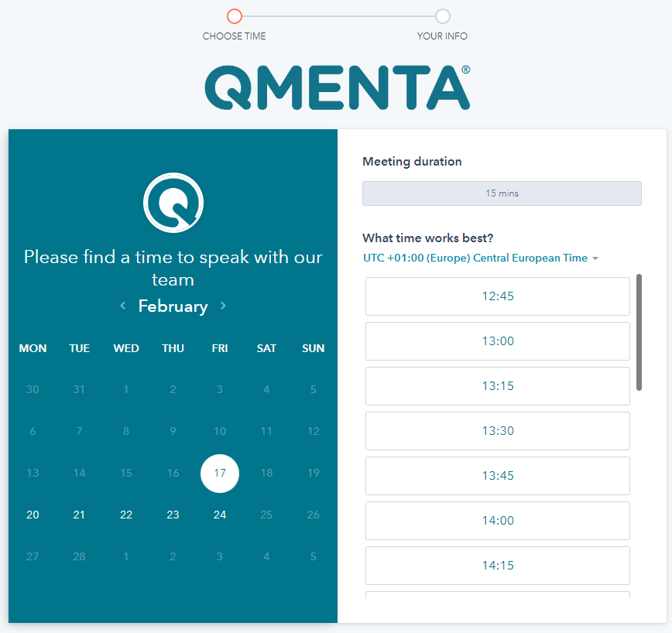Click the Your Info step circle
This screenshot has width=672, height=633.
[442, 16]
